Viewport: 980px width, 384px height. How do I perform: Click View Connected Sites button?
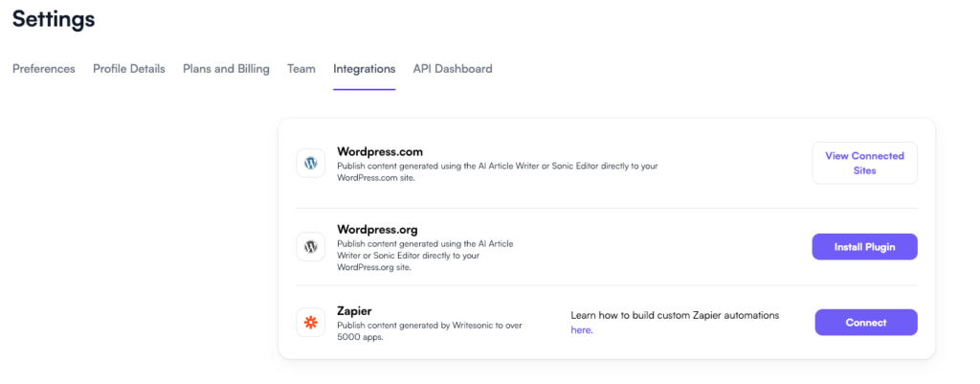point(864,163)
